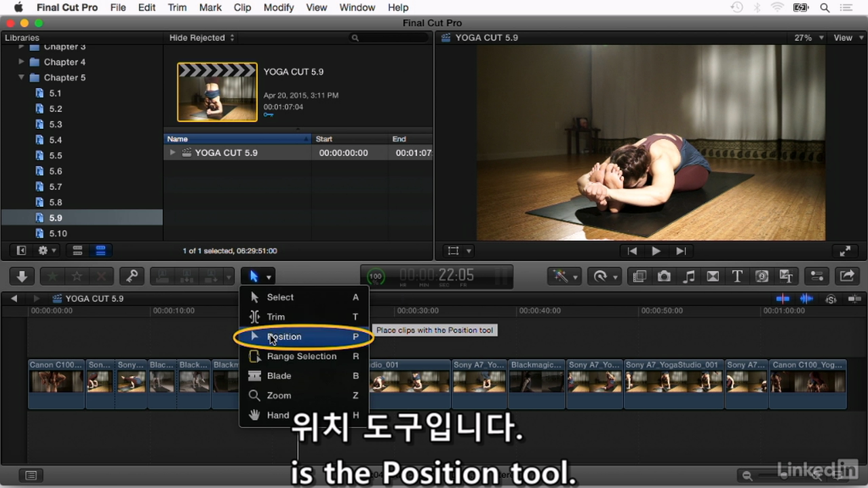Choose the Hand tool in menu

(x=304, y=415)
